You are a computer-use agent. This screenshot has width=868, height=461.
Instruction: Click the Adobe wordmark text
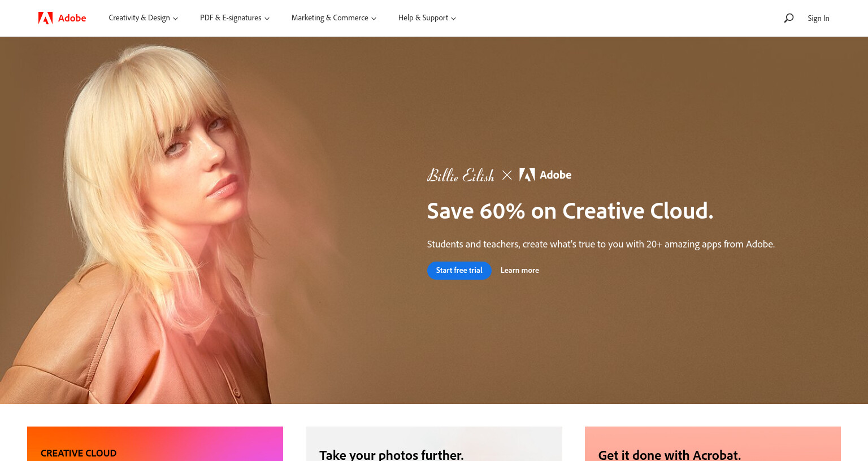[x=72, y=18]
